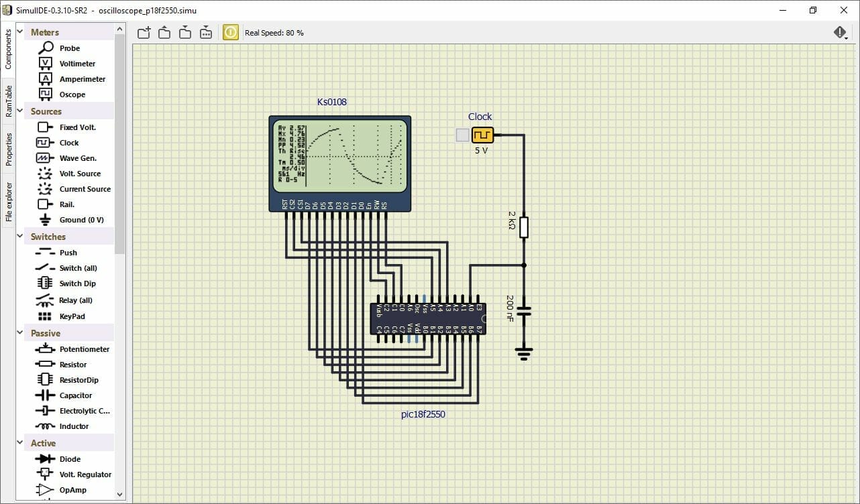The width and height of the screenshot is (860, 504).
Task: Switch to the File explorer tab
Action: pos(9,201)
